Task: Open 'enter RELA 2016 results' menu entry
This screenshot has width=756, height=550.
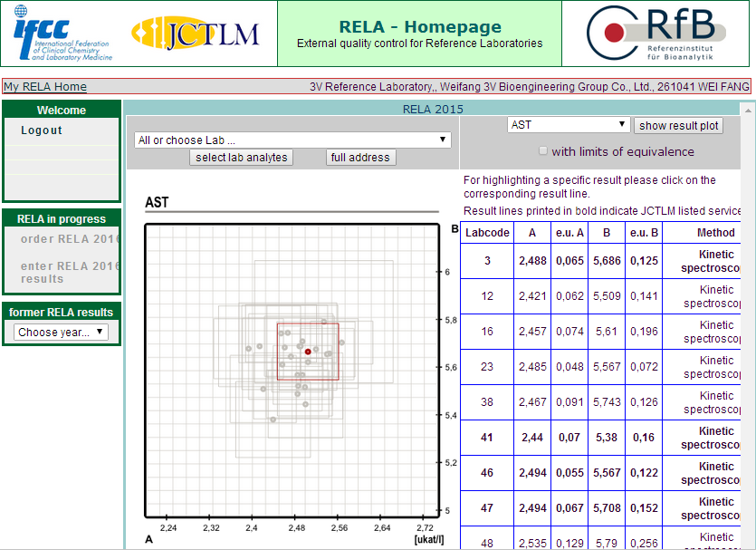Action: click(x=70, y=273)
